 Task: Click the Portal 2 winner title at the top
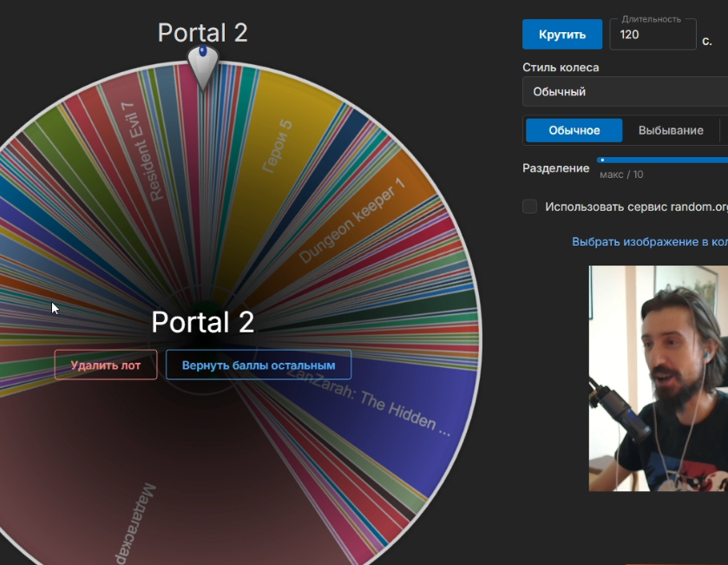coord(203,32)
